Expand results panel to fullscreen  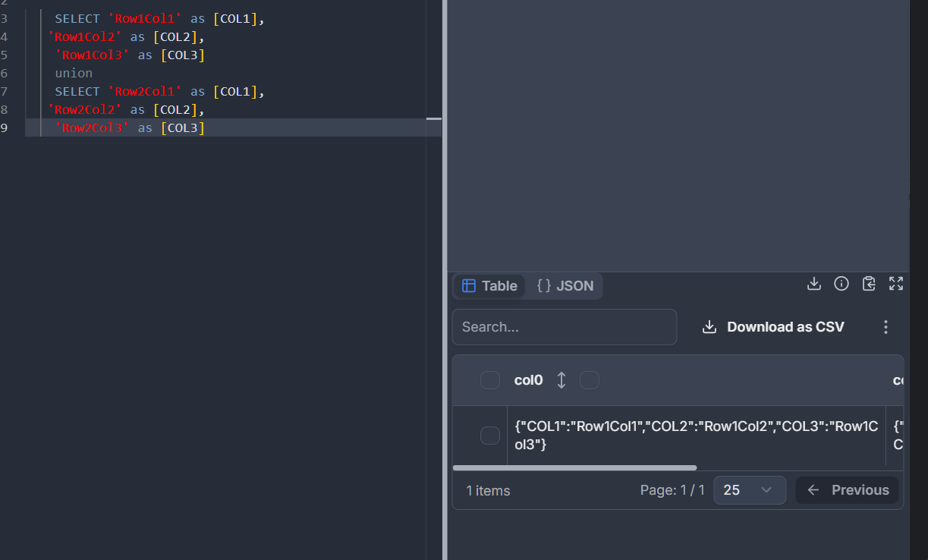coord(896,284)
